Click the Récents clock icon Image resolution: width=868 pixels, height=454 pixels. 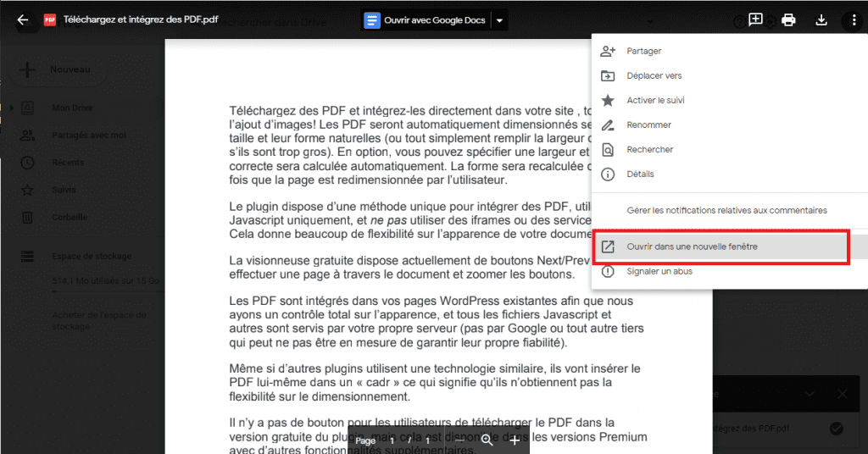[27, 163]
